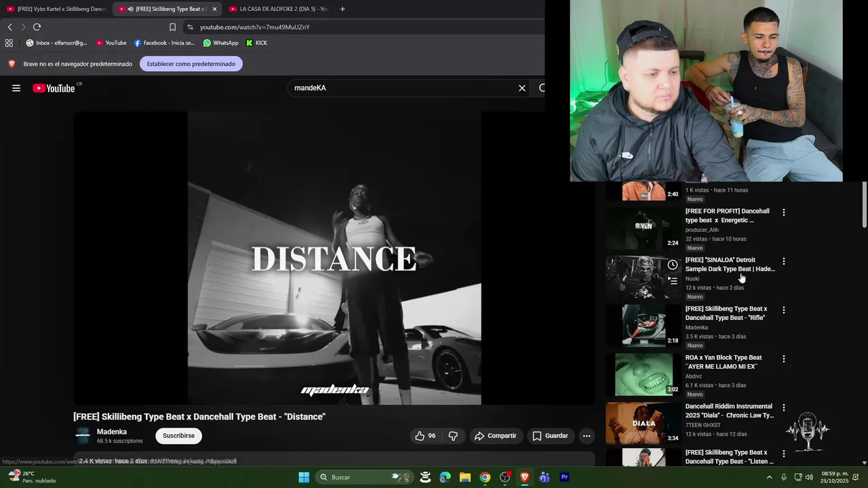Open site settings icon beside URL
The width and height of the screenshot is (868, 488).
click(190, 27)
